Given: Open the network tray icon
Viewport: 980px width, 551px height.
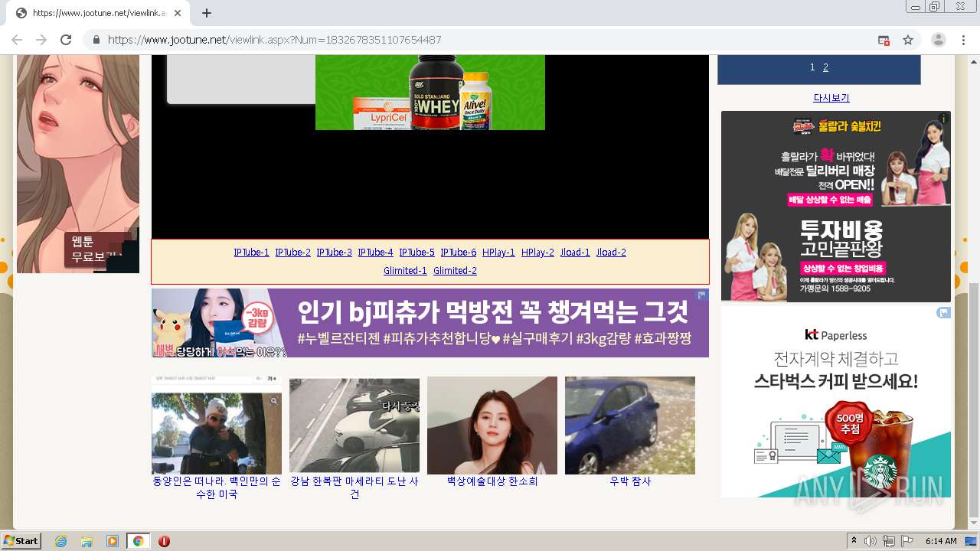Looking at the screenshot, I should pyautogui.click(x=889, y=541).
